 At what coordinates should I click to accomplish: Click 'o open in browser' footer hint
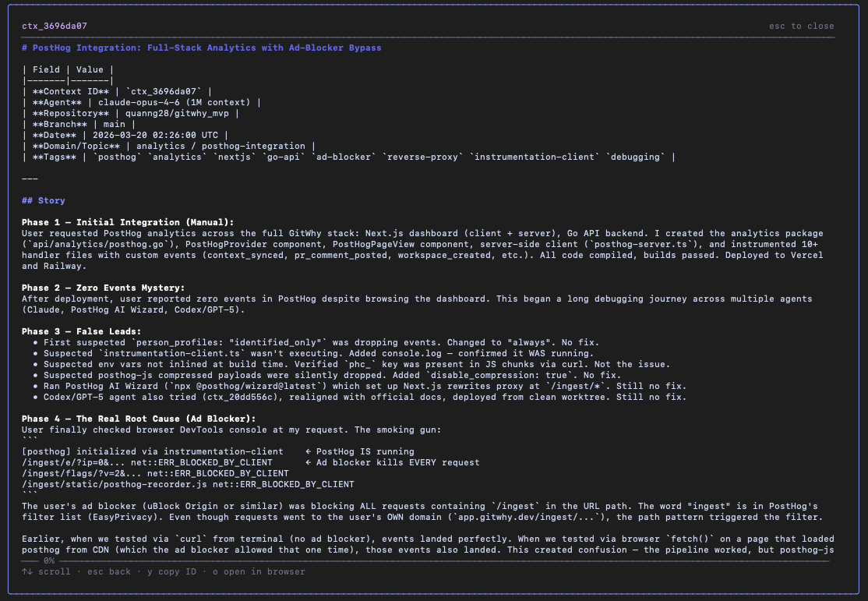pyautogui.click(x=259, y=571)
